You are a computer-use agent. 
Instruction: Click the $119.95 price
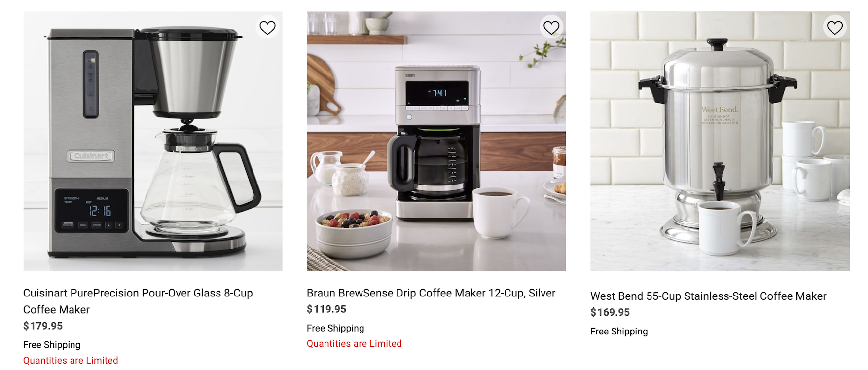click(x=326, y=309)
